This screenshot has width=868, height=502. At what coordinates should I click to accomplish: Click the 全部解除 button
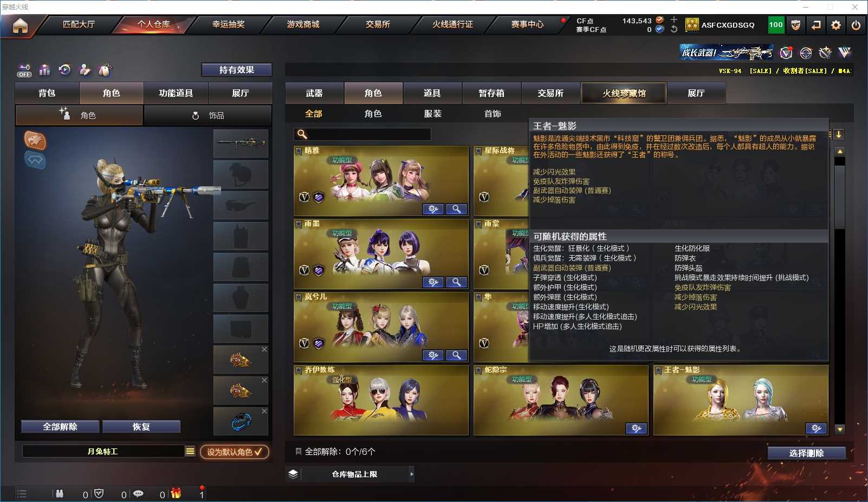[60, 427]
